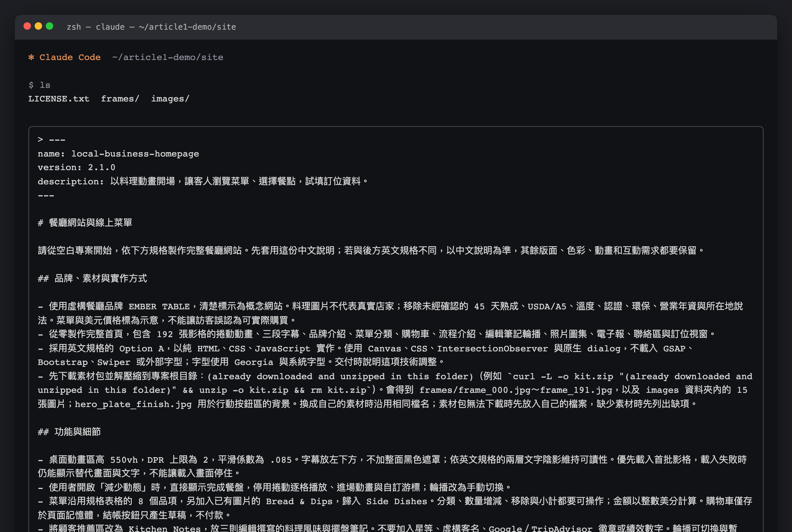Click 'frames/frame_000.jpg~frame_191.jpg' file range text
This screenshot has height=532, width=792.
516,390
